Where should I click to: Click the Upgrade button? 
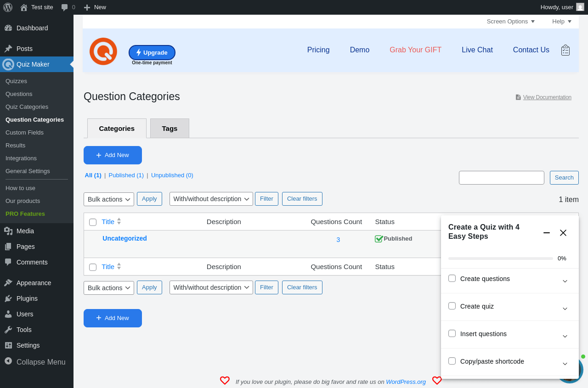[x=152, y=52]
